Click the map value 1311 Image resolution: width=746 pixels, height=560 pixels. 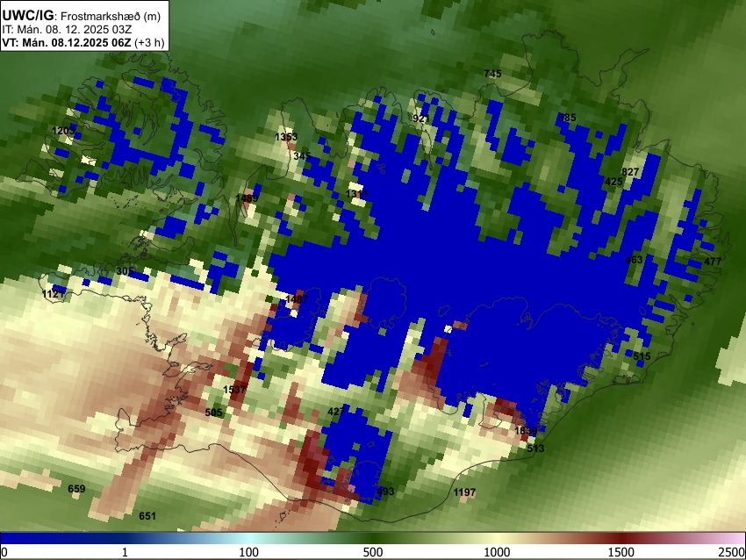click(x=357, y=194)
